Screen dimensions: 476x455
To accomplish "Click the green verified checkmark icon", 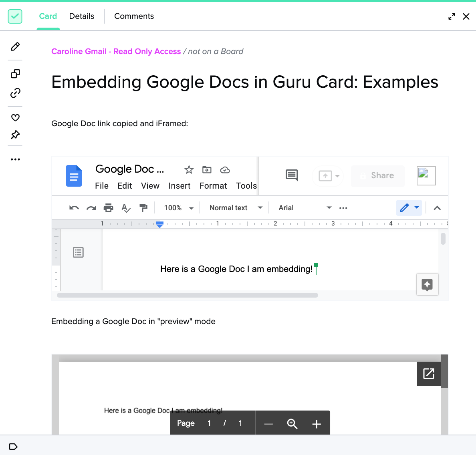I will (x=15, y=16).
